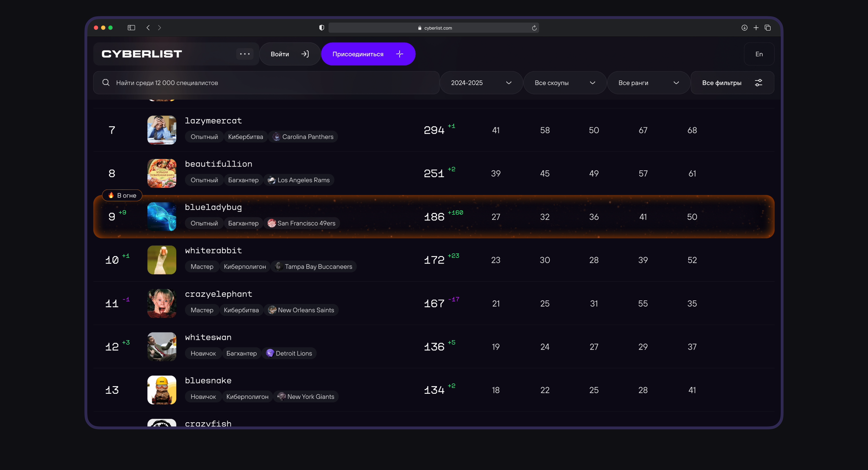Expand the 2024-2025 season dropdown
Image resolution: width=868 pixels, height=470 pixels.
point(481,82)
